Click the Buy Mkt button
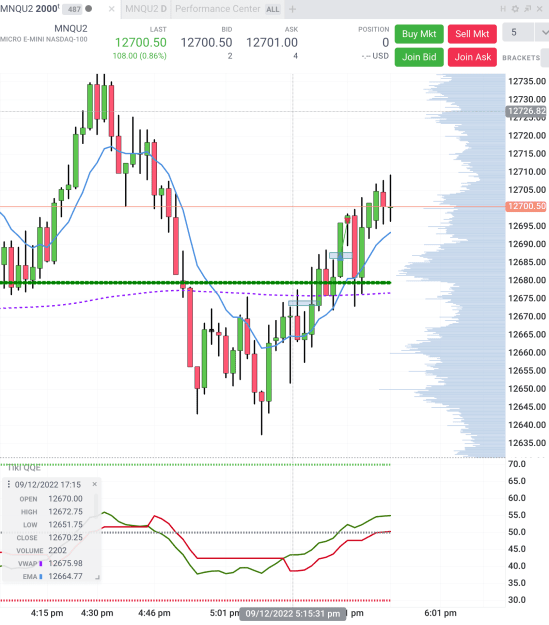Image resolution: width=549 pixels, height=625 pixels. click(x=419, y=34)
